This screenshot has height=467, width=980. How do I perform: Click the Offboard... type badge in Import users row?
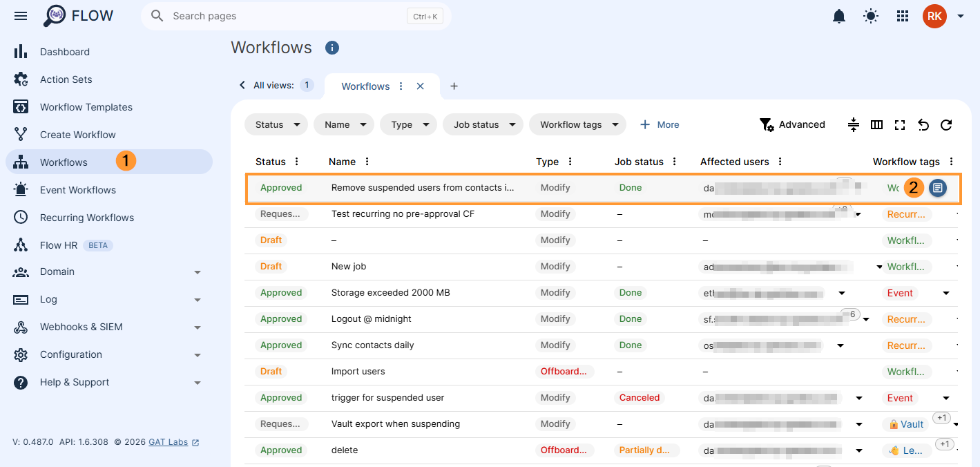point(564,372)
